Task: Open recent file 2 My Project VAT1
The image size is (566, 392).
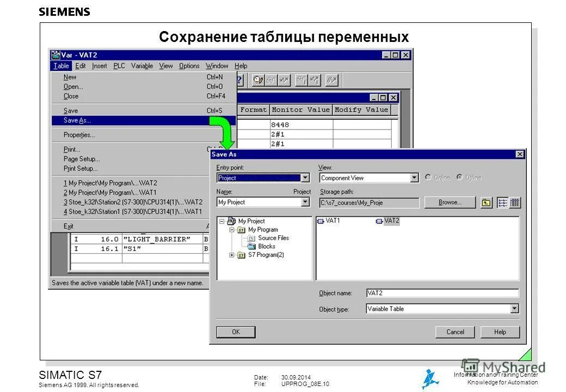Action: click(x=130, y=192)
